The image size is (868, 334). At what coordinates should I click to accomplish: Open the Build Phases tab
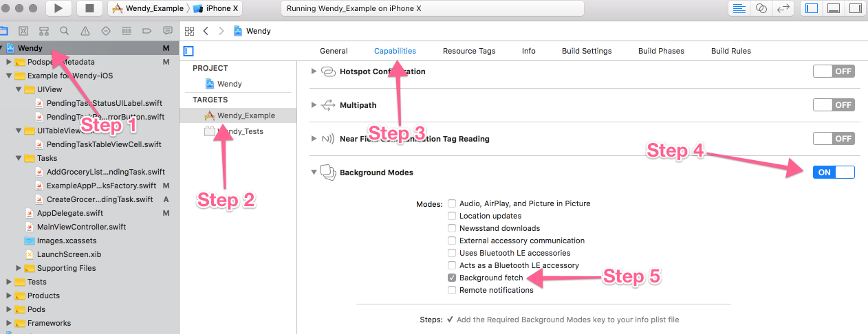[661, 51]
